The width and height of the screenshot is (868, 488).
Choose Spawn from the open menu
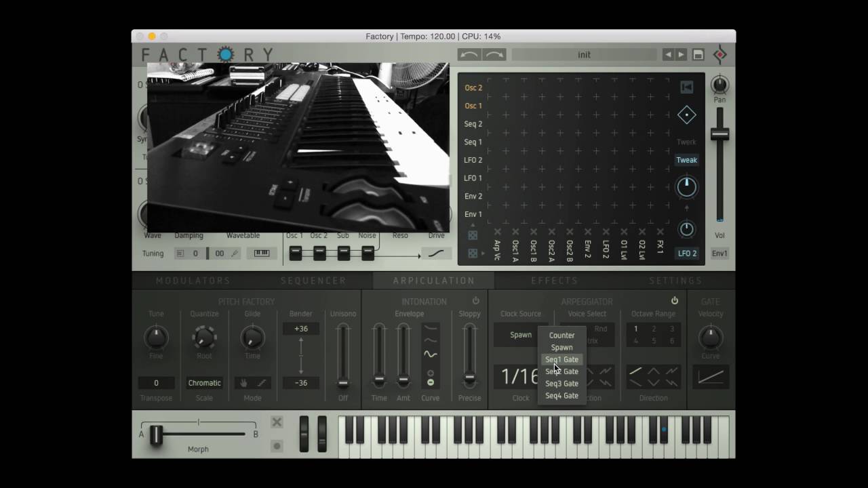(x=561, y=348)
